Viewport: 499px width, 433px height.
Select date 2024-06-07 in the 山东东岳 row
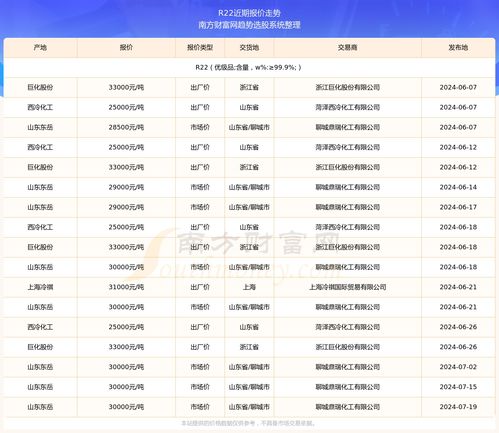coord(458,127)
